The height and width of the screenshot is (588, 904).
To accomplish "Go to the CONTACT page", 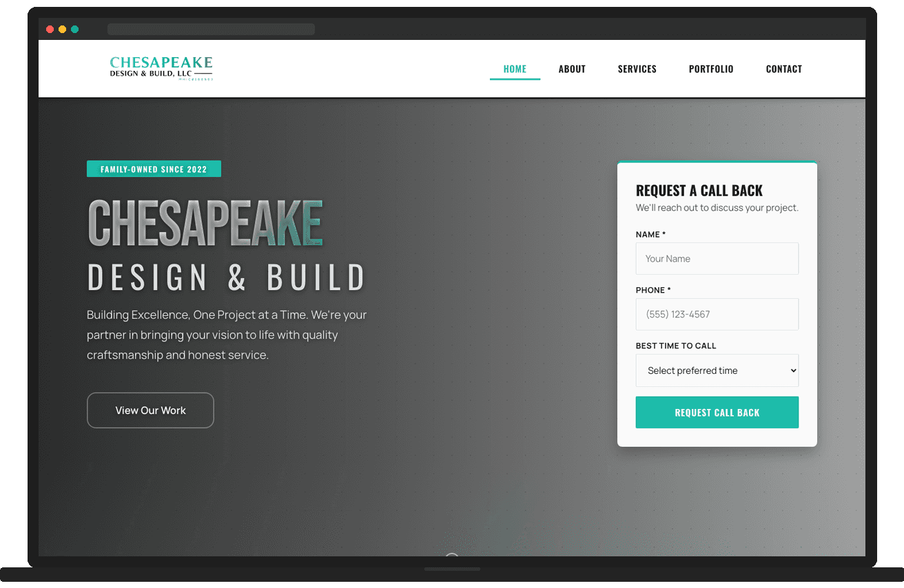I will pyautogui.click(x=783, y=68).
